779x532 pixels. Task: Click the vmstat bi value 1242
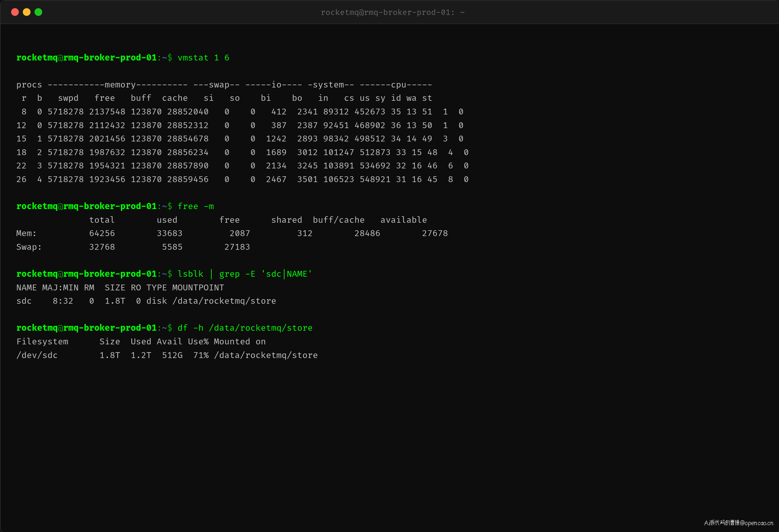pyautogui.click(x=276, y=139)
